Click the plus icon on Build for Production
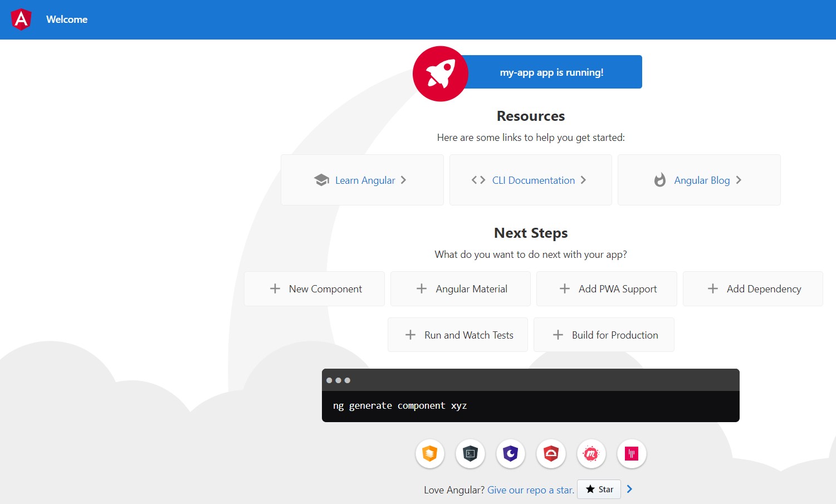Viewport: 836px width, 504px height. [x=558, y=335]
